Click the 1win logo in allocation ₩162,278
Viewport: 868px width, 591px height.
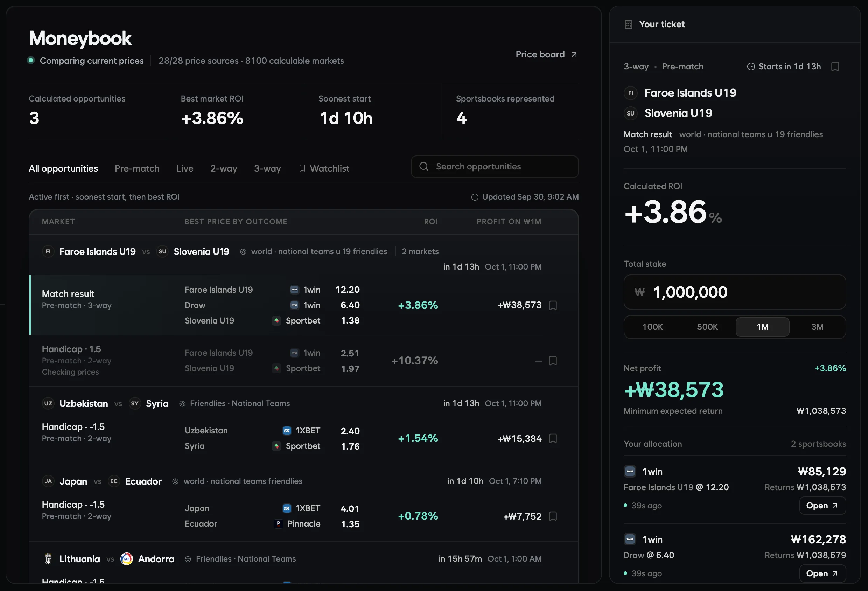click(x=630, y=540)
